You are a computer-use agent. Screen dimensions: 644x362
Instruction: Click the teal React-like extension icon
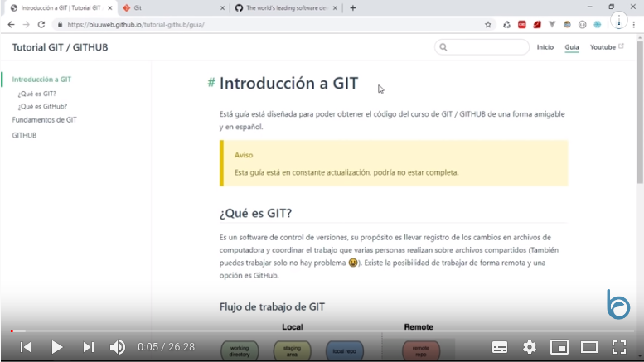[598, 25]
